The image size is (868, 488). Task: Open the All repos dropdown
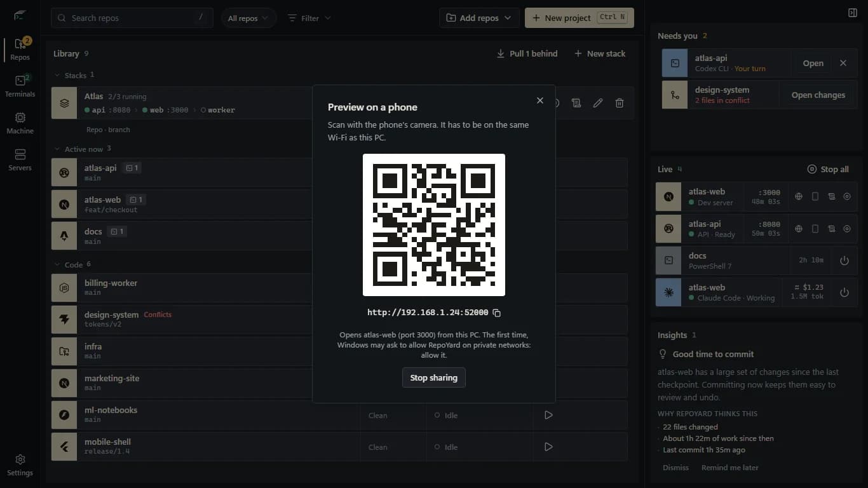click(x=249, y=18)
